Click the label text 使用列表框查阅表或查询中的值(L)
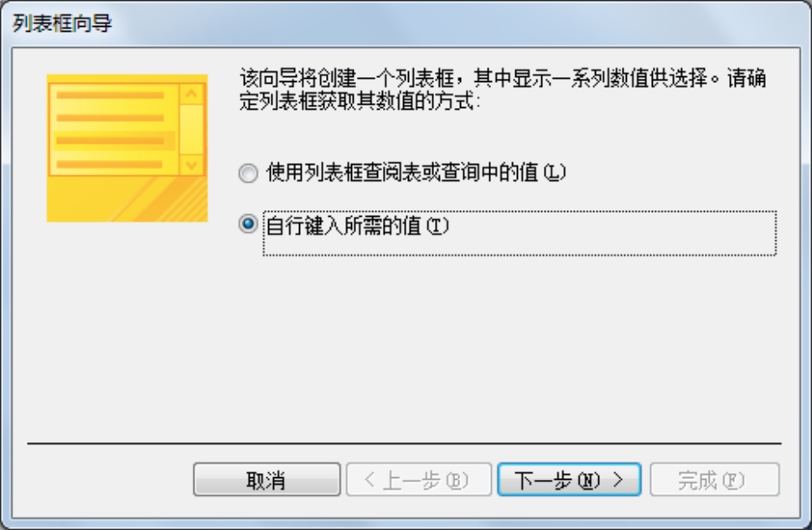 point(416,172)
